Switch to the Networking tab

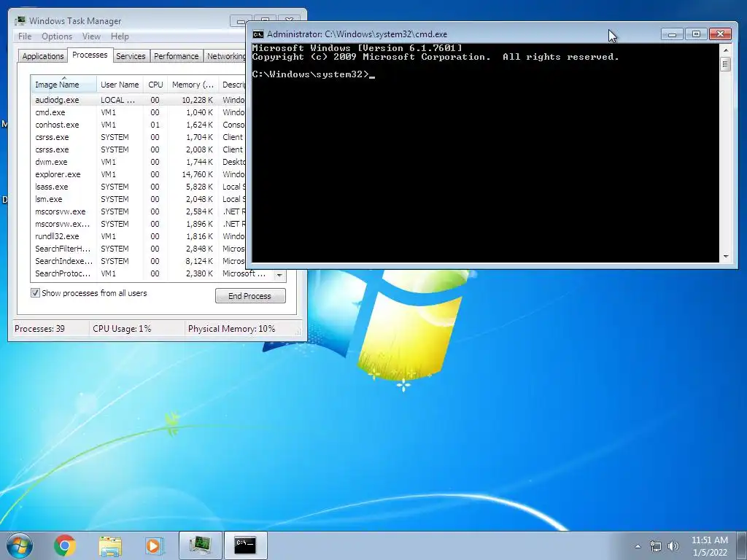(225, 56)
